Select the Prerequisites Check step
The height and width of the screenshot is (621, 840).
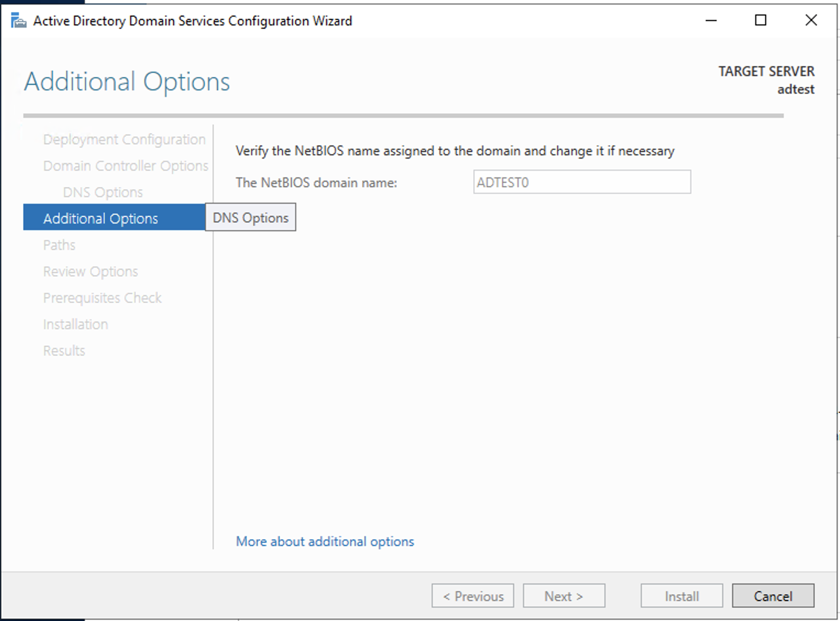click(102, 297)
